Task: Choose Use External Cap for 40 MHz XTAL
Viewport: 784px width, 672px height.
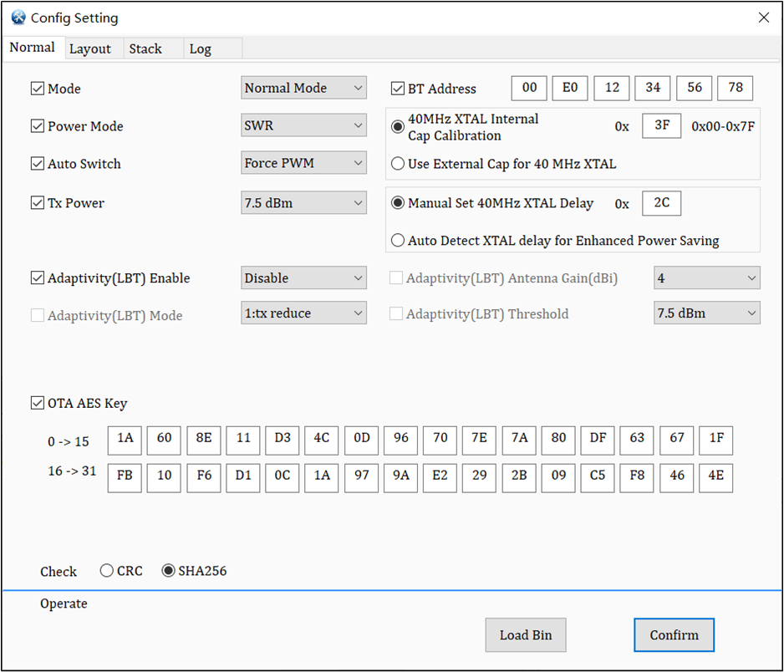Action: tap(397, 163)
